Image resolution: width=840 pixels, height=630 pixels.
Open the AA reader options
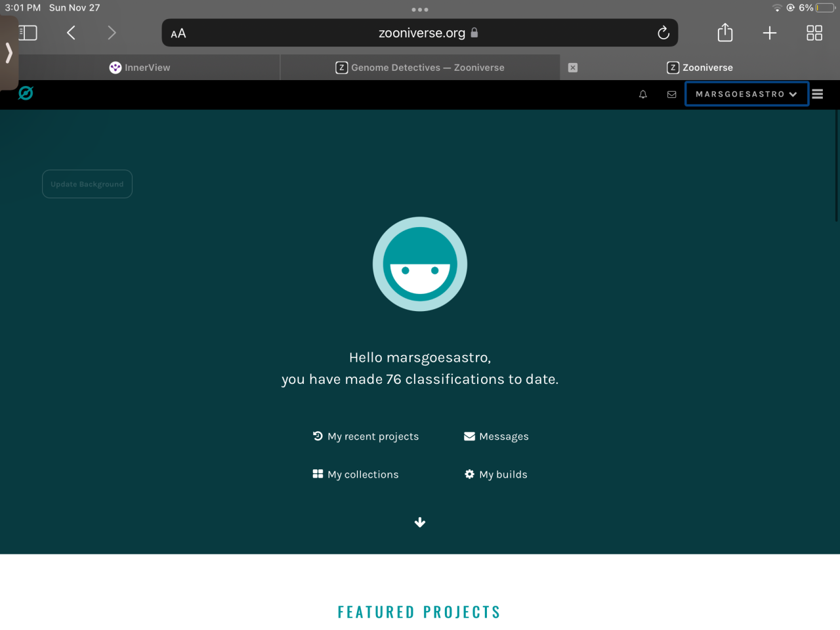coord(178,33)
